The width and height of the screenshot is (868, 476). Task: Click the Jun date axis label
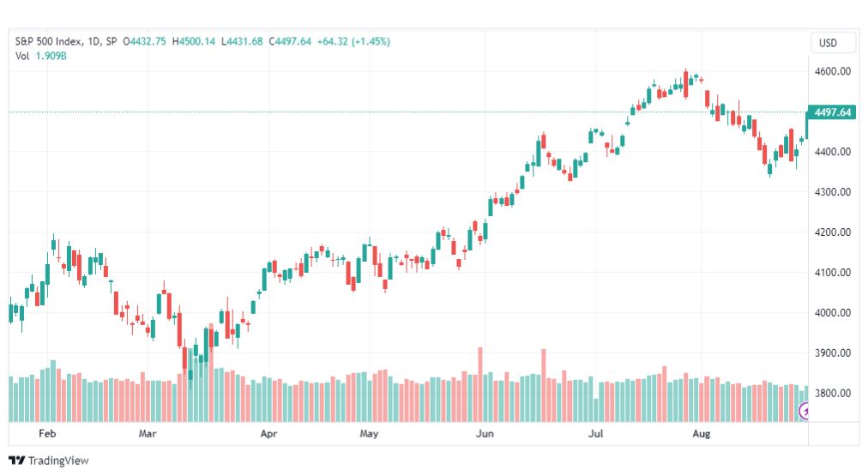[x=485, y=433]
